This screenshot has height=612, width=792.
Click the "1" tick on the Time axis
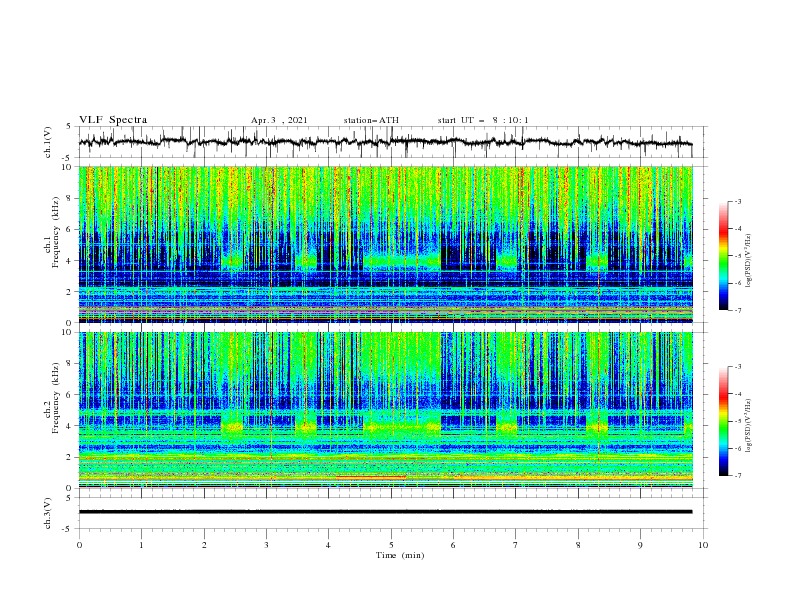click(x=142, y=545)
